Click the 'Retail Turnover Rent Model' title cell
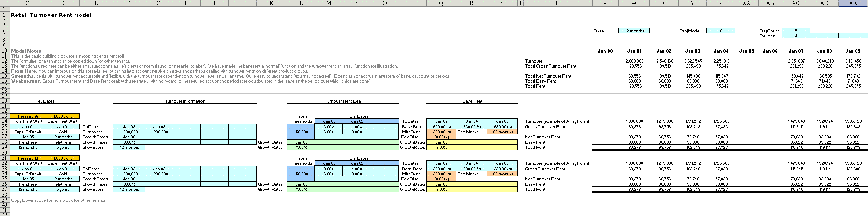Viewport: 868px width, 216px height. click(51, 15)
